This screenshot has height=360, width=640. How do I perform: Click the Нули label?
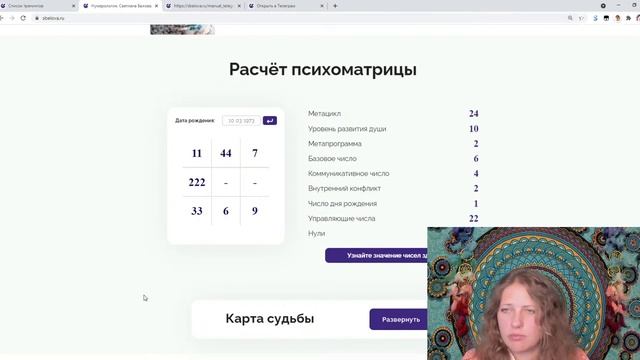tap(317, 233)
